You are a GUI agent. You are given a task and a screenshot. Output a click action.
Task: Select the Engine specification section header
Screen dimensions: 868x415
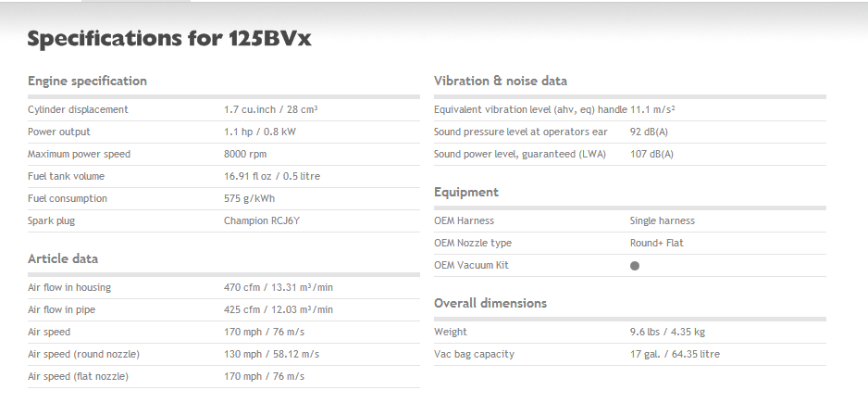(x=87, y=81)
